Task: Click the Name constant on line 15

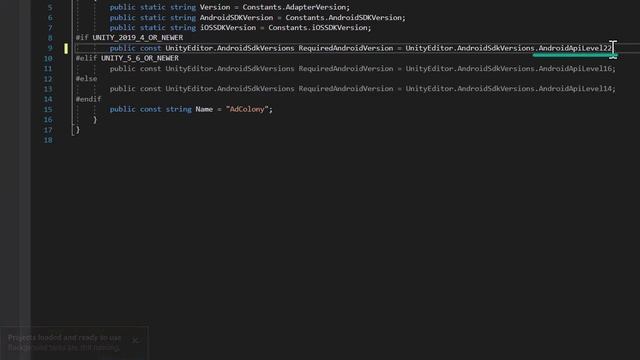Action: coord(204,109)
